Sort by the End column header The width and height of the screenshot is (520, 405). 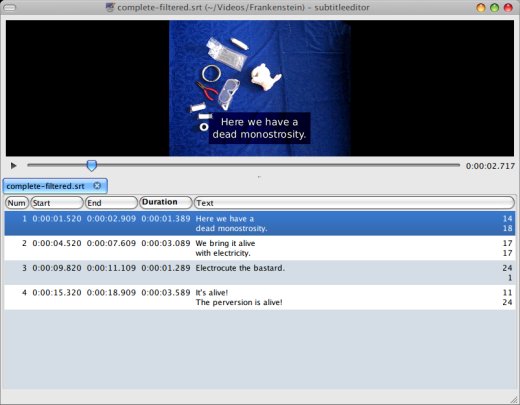[111, 203]
